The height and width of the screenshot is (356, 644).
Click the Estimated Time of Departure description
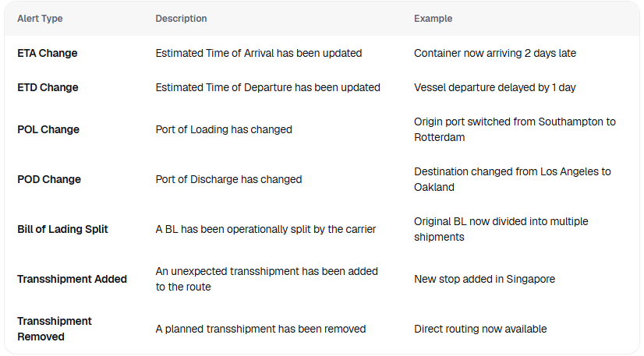pos(267,88)
